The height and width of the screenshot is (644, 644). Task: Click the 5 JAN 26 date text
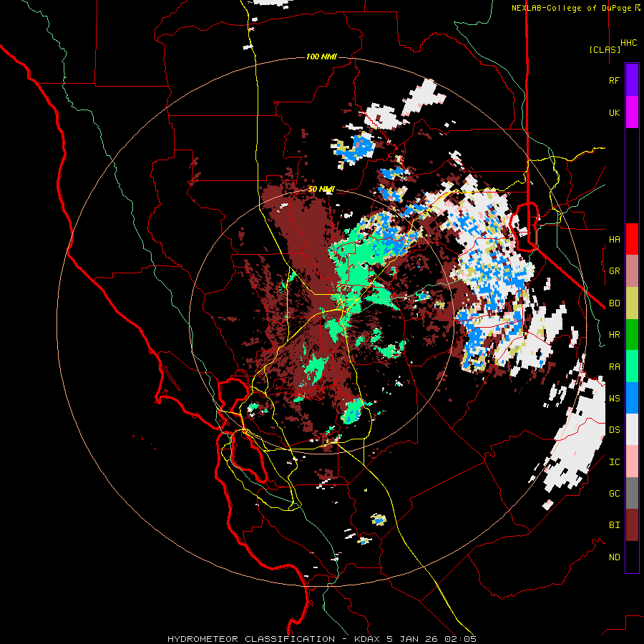click(412, 639)
